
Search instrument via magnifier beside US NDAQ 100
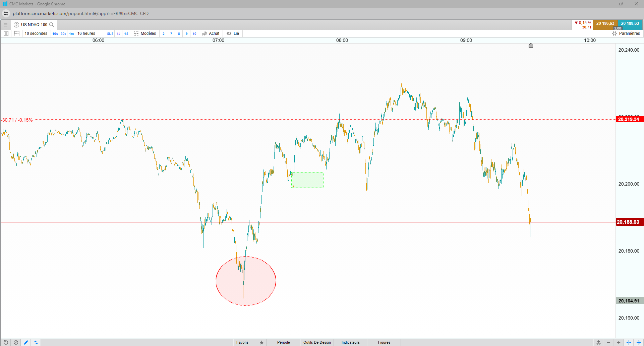[52, 25]
